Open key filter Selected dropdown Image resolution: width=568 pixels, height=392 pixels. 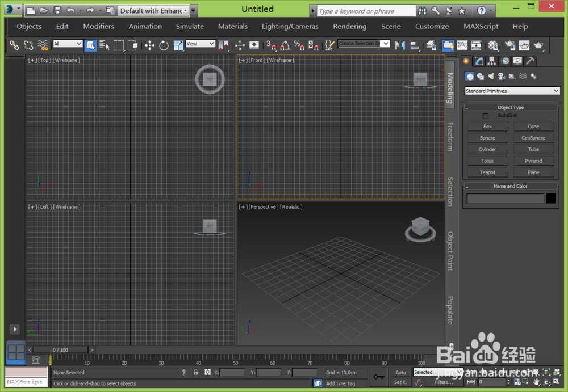(437, 372)
